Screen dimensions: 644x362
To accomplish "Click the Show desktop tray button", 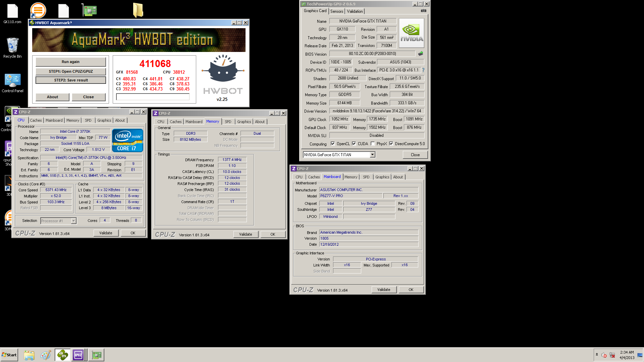I will pyautogui.click(x=640, y=355).
